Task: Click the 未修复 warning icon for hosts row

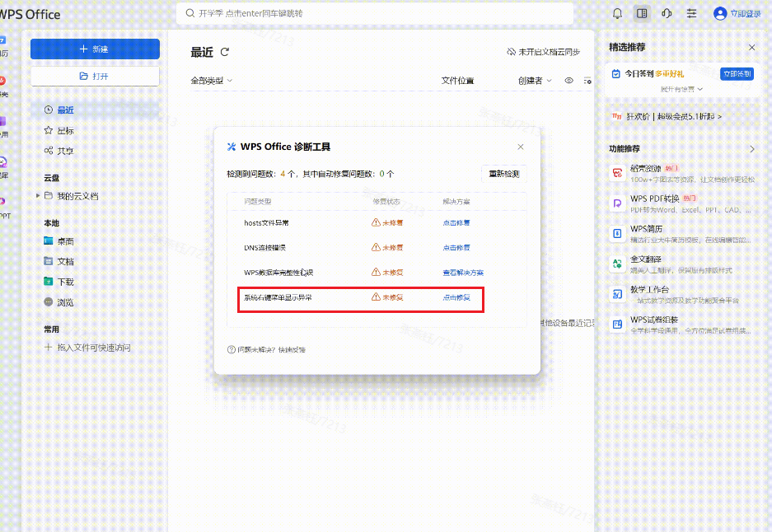Action: coord(376,222)
